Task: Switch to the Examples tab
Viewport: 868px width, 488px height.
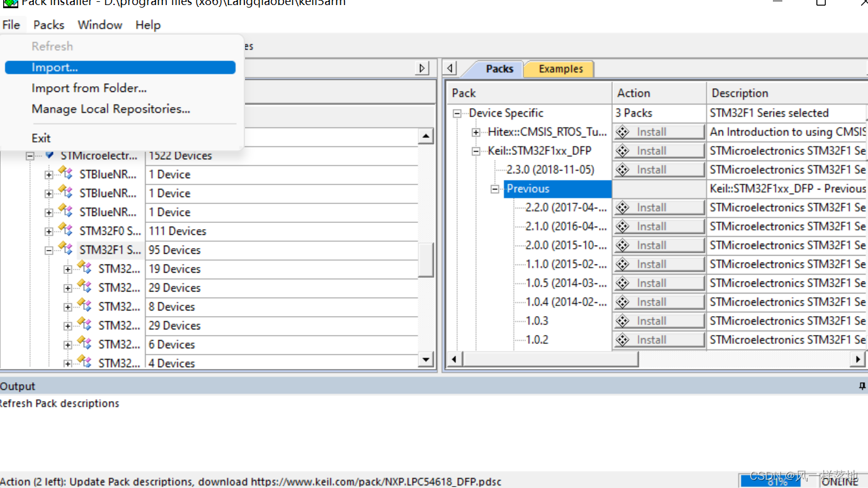Action: (x=561, y=69)
